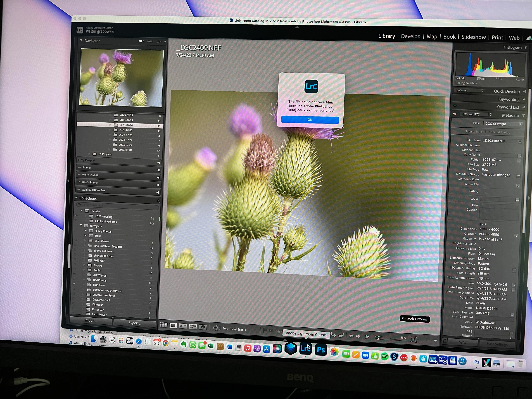Toggle the Metadata eye icon

coord(455,114)
